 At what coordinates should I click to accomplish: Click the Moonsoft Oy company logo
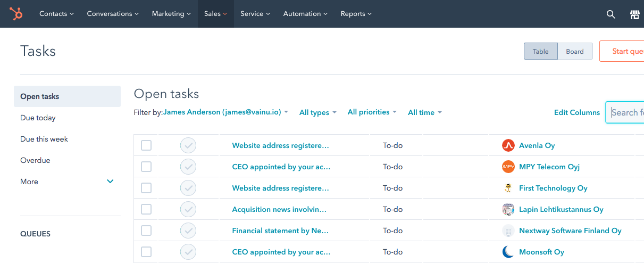click(x=508, y=252)
